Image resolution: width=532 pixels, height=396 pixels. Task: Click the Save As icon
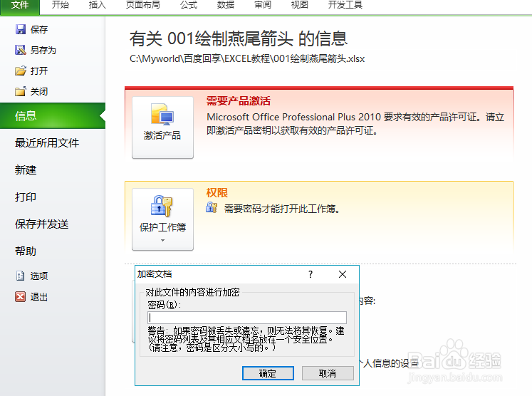[21, 51]
